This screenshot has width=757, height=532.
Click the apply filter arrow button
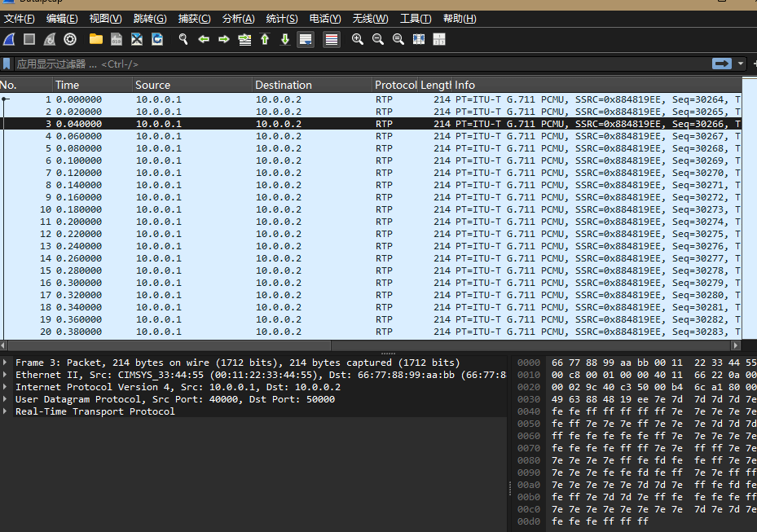click(x=721, y=64)
